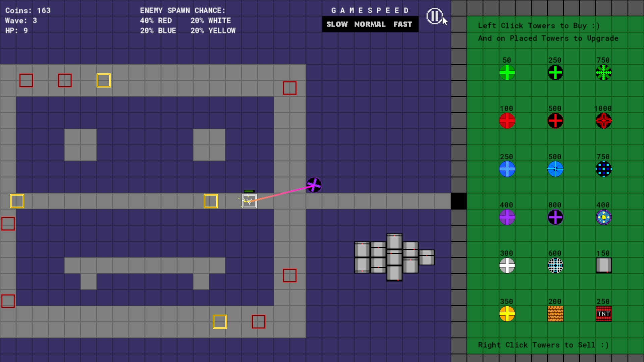Choose the 800-coin purple cross tower
This screenshot has width=644, height=362.
pos(555,218)
